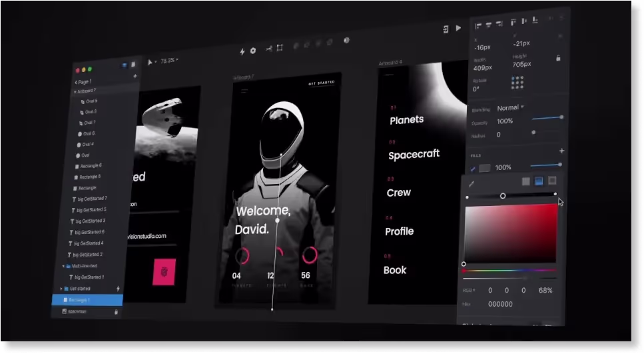Click the align horizontal centers icon
The image size is (644, 354).
click(489, 25)
